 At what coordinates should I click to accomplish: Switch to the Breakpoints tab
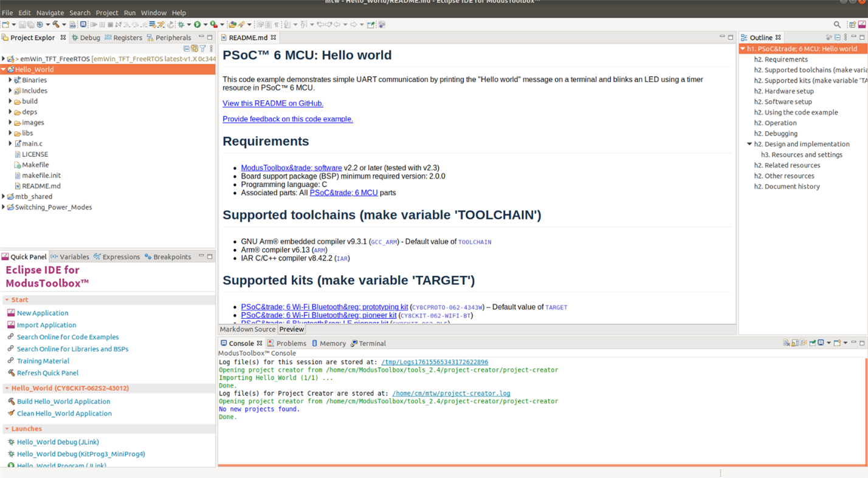(168, 257)
